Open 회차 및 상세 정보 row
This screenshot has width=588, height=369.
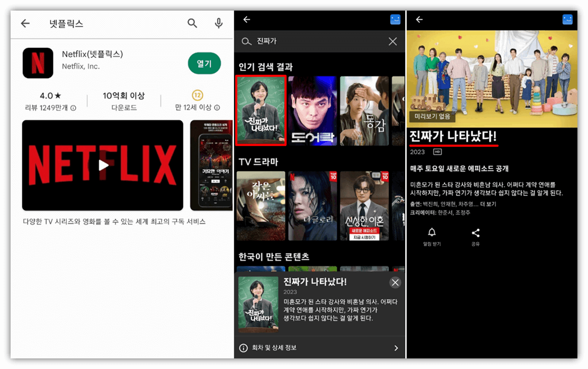click(319, 348)
